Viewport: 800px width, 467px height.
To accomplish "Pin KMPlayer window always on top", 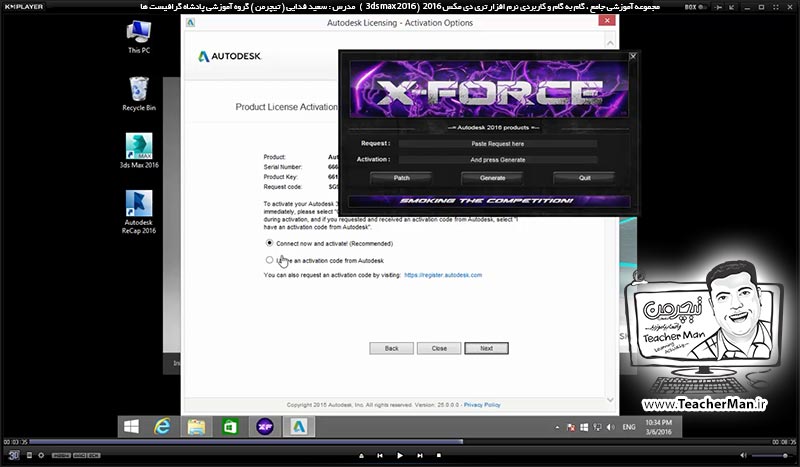I will [x=719, y=7].
